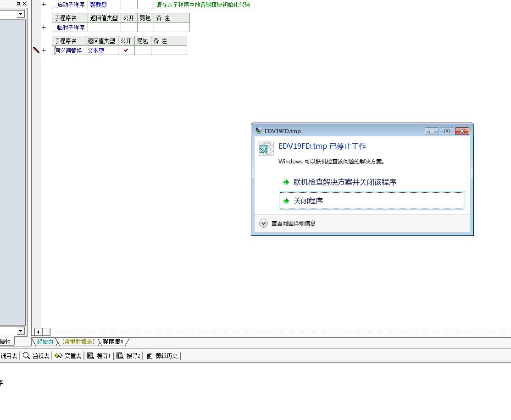Click the small icon in the dialog title bar
This screenshot has width=511, height=420.
tap(259, 131)
